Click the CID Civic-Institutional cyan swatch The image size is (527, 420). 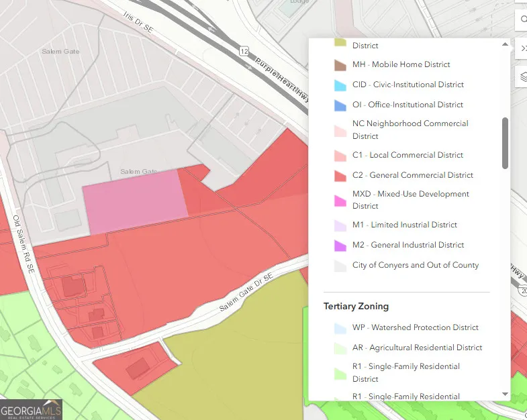tap(340, 85)
